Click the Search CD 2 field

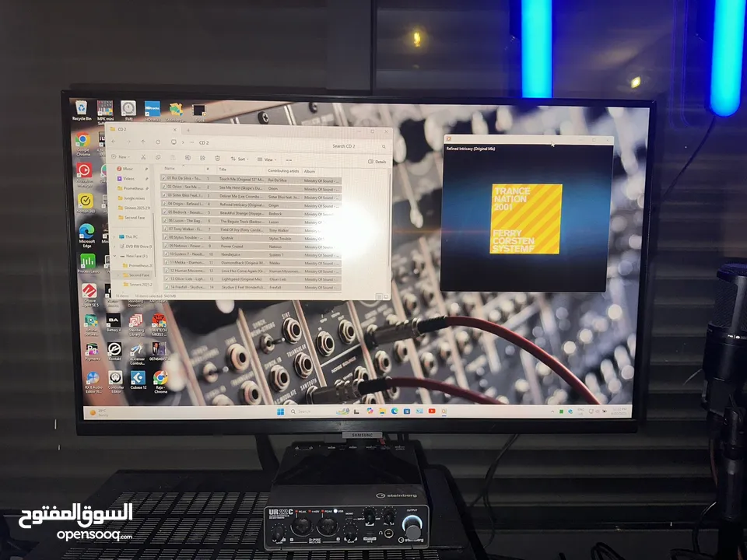click(x=358, y=146)
